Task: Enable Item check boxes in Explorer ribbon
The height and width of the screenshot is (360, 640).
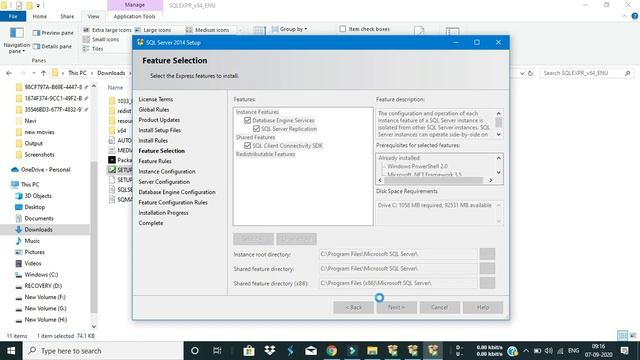Action: click(343, 29)
